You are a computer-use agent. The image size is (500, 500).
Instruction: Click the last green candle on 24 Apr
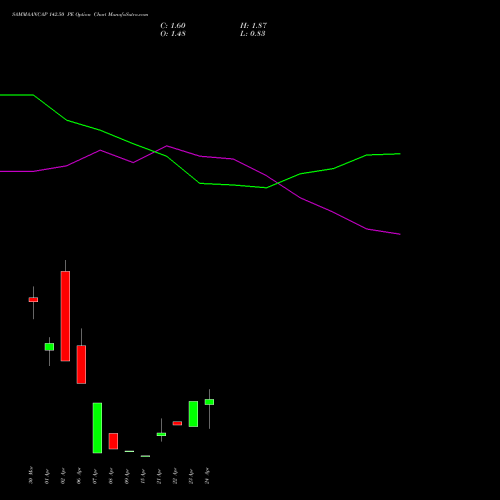(209, 402)
